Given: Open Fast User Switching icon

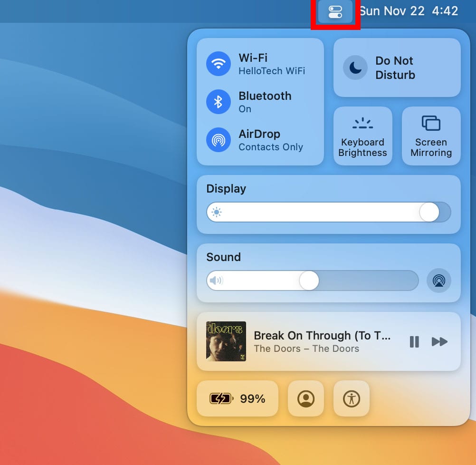Looking at the screenshot, I should pyautogui.click(x=306, y=398).
